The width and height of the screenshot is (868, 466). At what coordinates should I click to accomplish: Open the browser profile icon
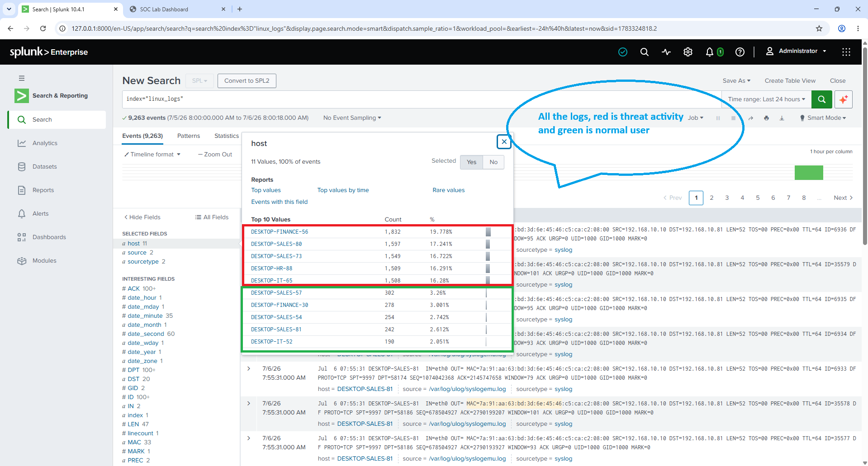tap(842, 28)
